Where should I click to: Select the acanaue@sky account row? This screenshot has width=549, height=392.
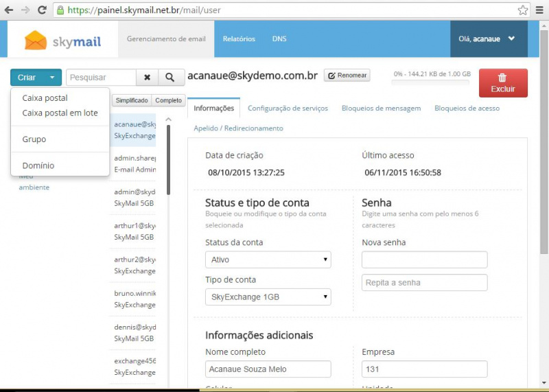pyautogui.click(x=133, y=130)
